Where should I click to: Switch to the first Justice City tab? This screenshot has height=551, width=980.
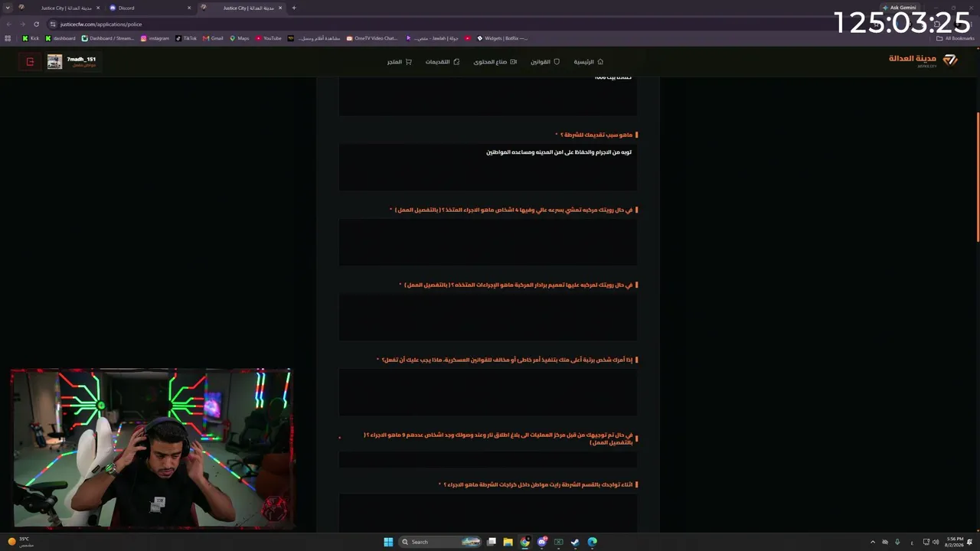61,8
